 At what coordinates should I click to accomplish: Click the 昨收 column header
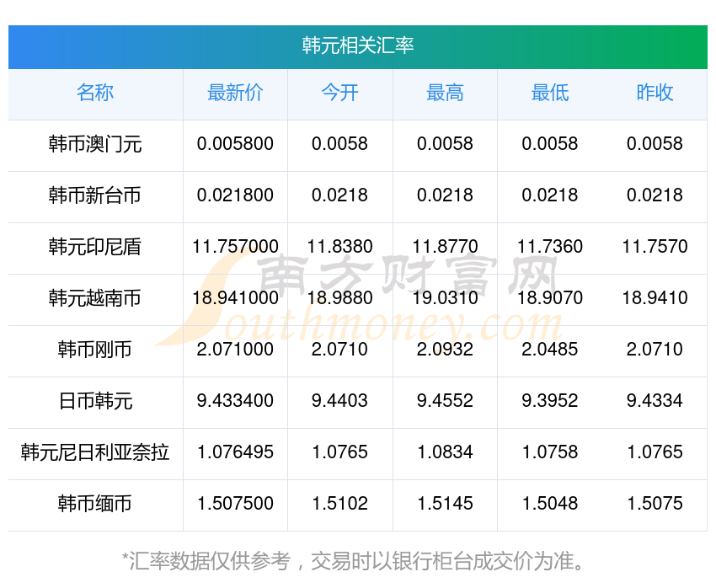point(655,93)
